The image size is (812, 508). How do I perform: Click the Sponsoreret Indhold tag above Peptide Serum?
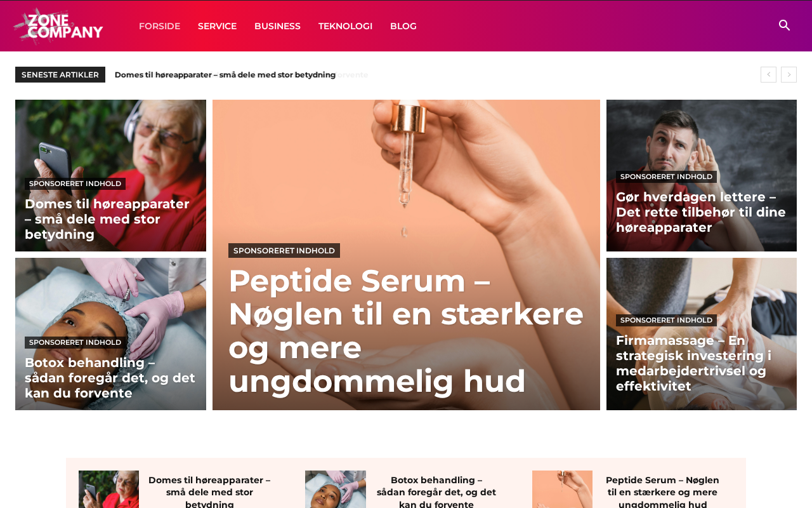click(x=284, y=250)
